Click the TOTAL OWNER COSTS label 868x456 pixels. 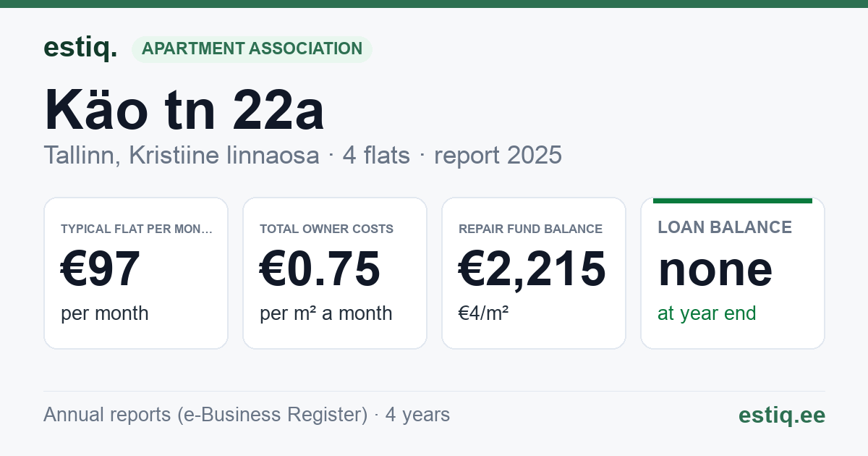(x=326, y=229)
